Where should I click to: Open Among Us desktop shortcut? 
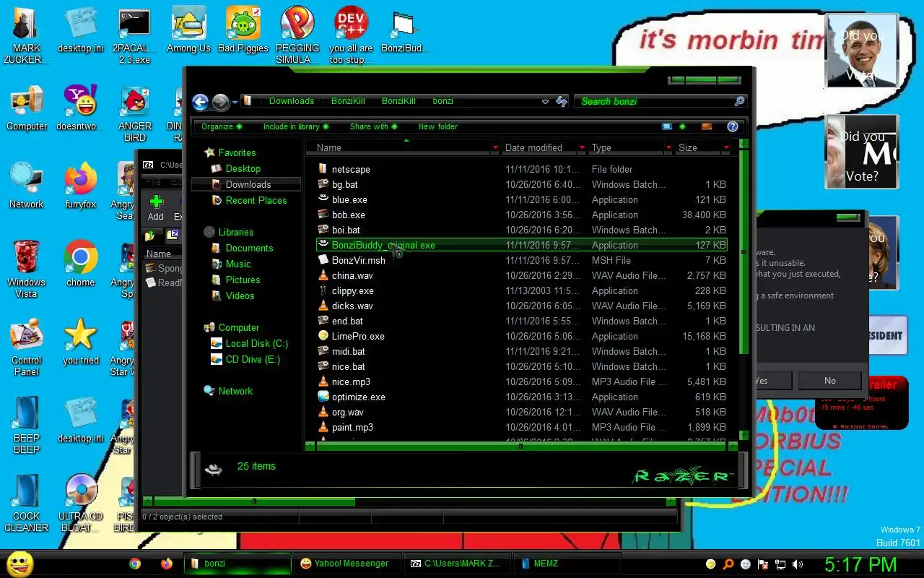[x=188, y=30]
